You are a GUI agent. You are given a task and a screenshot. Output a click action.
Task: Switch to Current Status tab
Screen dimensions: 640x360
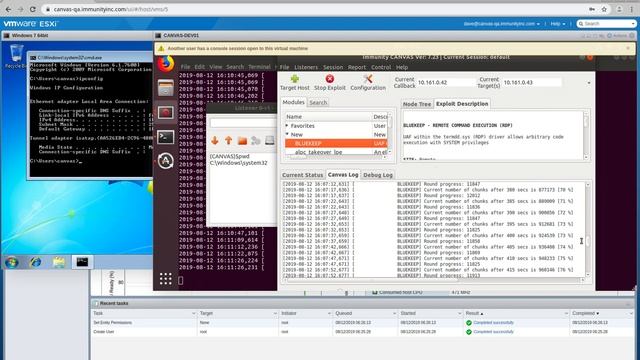click(302, 175)
